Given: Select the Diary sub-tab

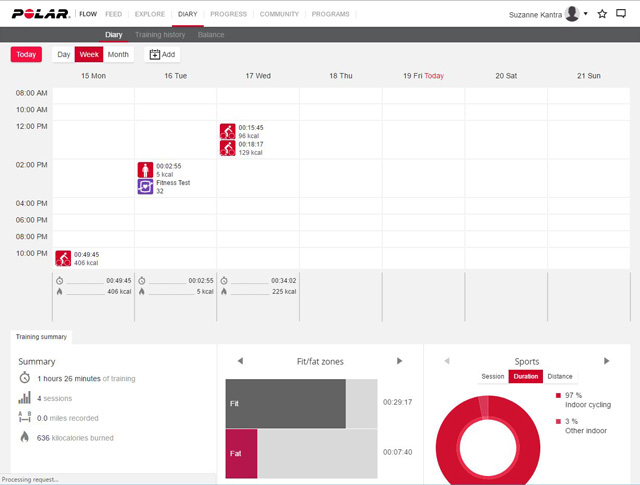Looking at the screenshot, I should [x=113, y=35].
